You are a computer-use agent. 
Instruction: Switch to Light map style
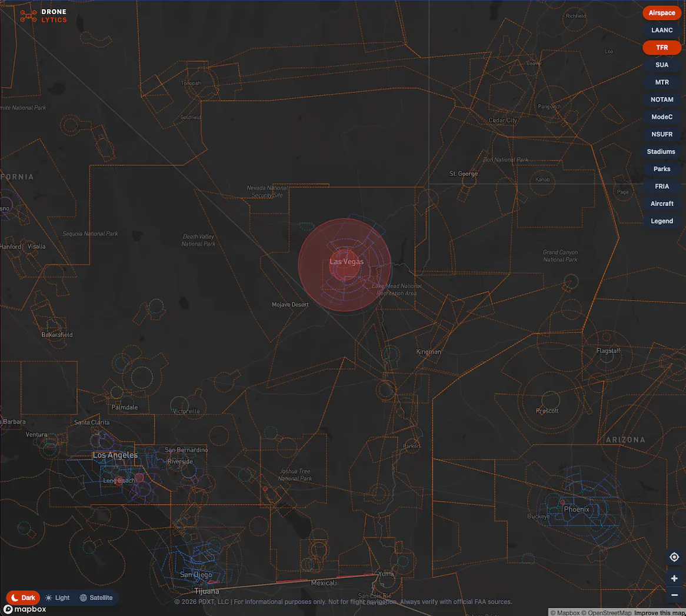pyautogui.click(x=57, y=598)
